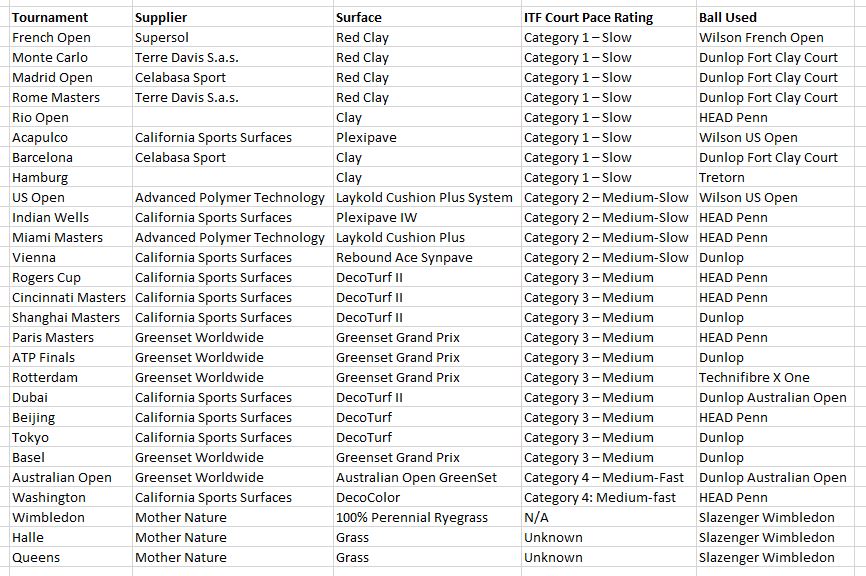The image size is (866, 576).
Task: Click the DecoColor surface cell
Action: [427, 498]
